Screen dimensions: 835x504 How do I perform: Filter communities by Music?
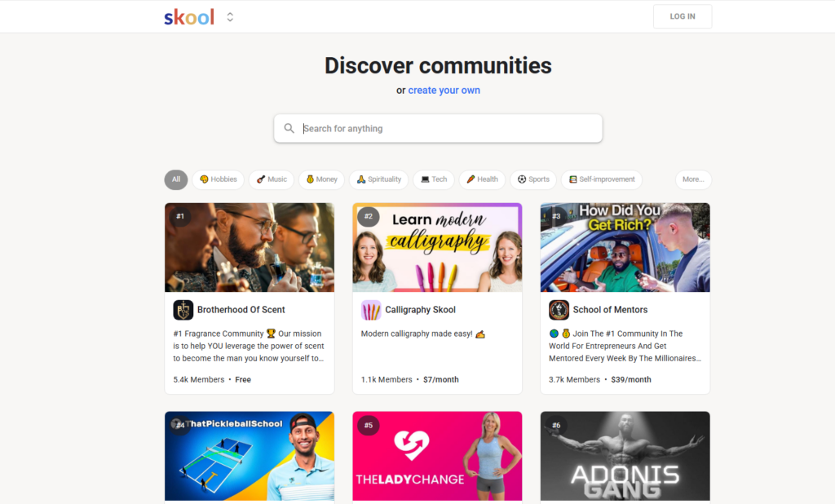272,179
